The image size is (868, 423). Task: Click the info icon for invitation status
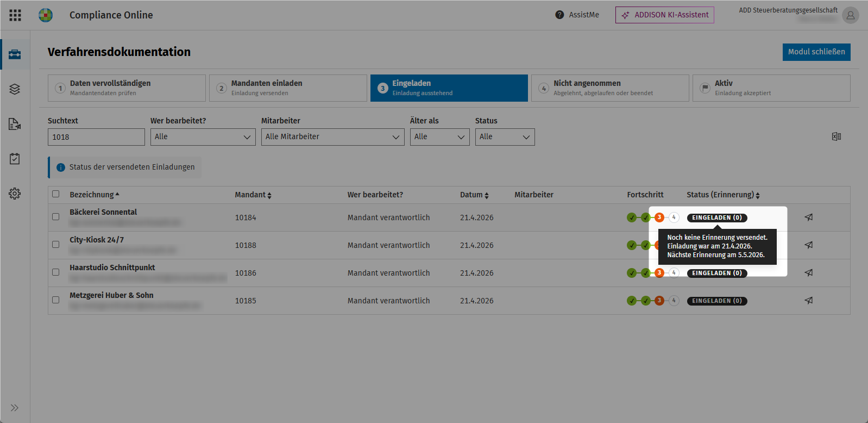pyautogui.click(x=61, y=167)
